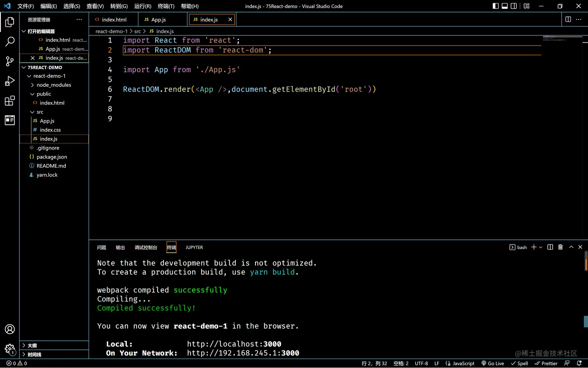Image resolution: width=588 pixels, height=368 pixels.
Task: Open README.md in the file tree
Action: tap(51, 166)
